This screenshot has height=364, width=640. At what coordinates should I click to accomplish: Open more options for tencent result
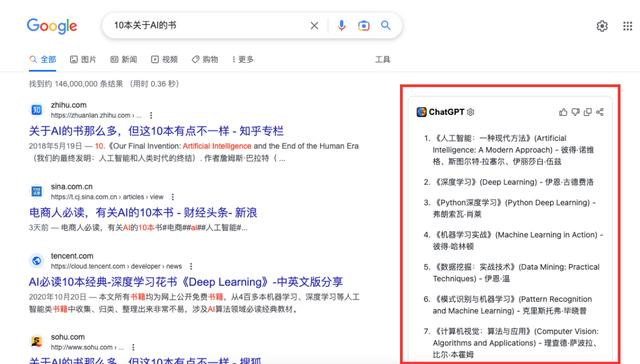click(191, 266)
